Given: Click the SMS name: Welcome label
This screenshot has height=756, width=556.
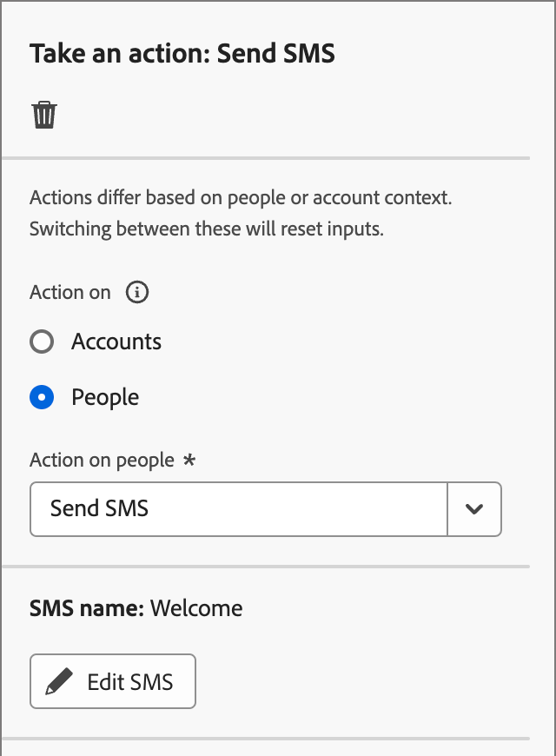Looking at the screenshot, I should click(136, 608).
